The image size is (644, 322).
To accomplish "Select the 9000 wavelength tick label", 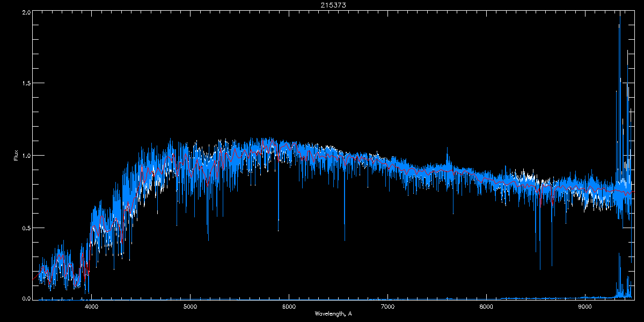I will tap(585, 306).
